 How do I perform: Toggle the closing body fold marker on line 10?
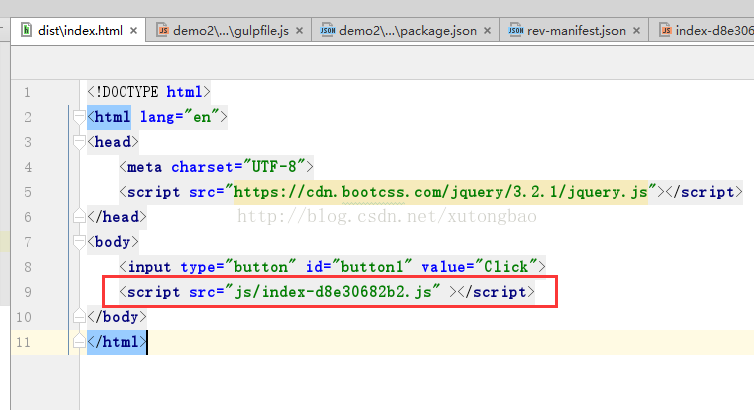click(79, 317)
